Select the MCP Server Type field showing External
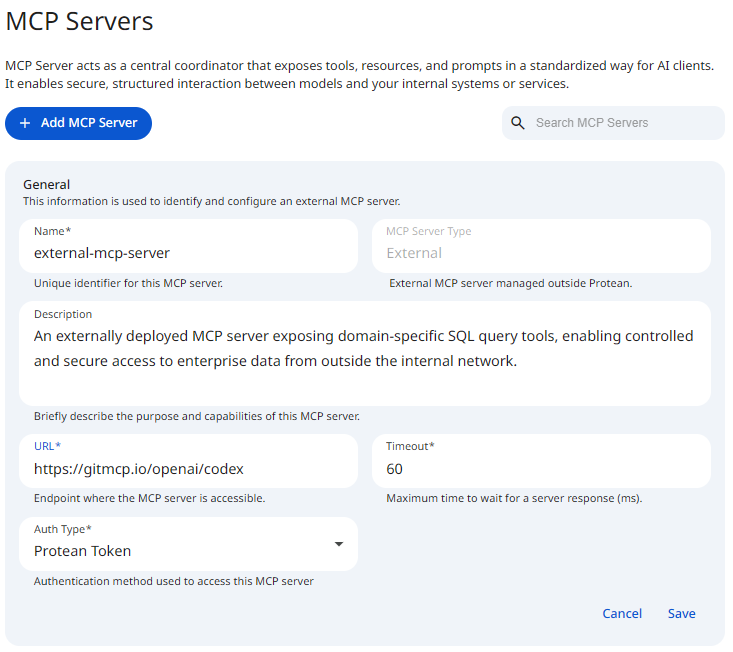The image size is (733, 652). click(x=540, y=253)
